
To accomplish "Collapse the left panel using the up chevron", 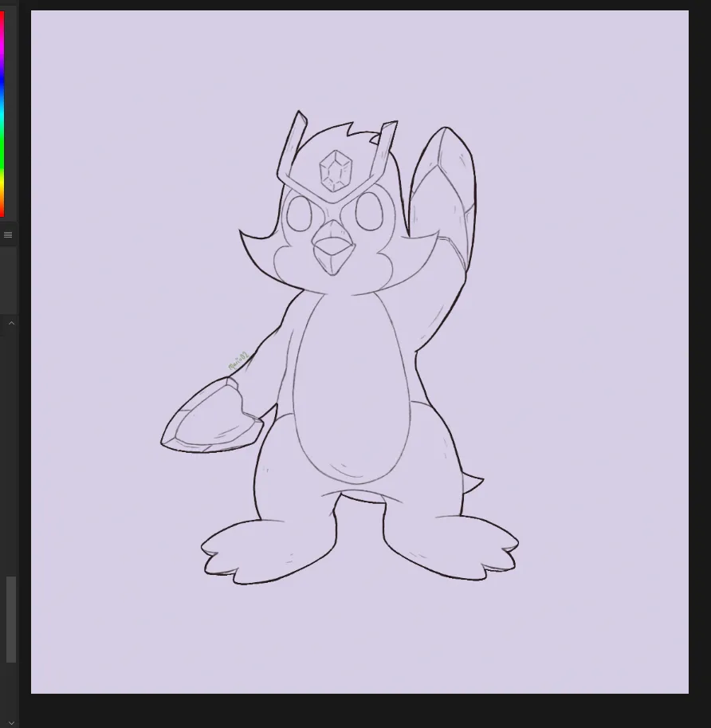I will pyautogui.click(x=12, y=323).
